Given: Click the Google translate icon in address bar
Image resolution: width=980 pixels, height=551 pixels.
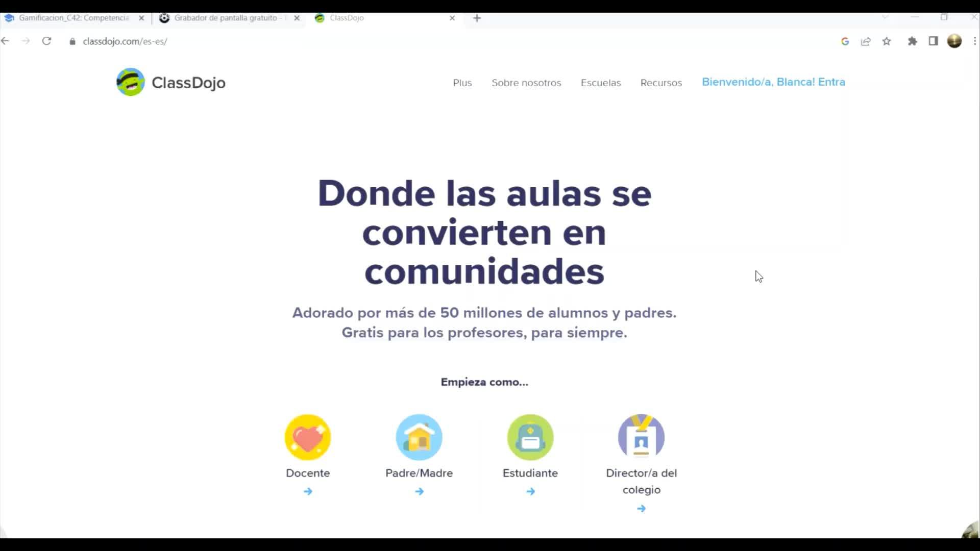Looking at the screenshot, I should [x=845, y=41].
